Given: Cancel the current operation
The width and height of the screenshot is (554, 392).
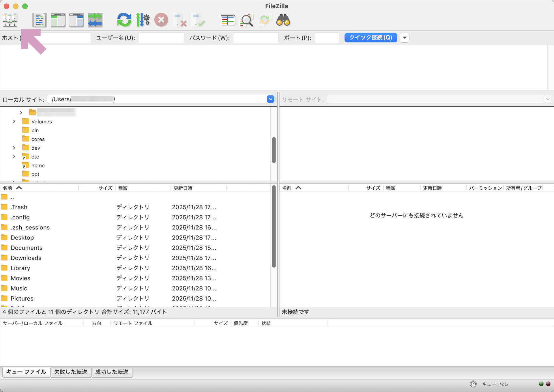Looking at the screenshot, I should click(161, 20).
